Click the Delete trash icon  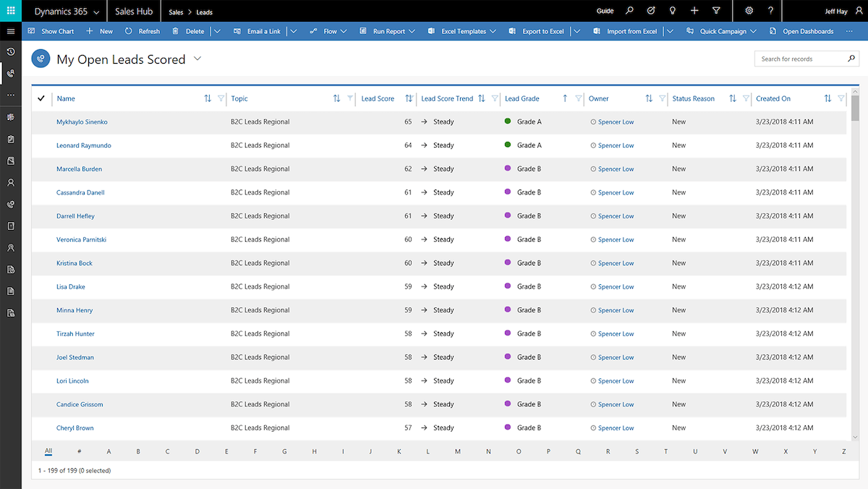click(x=176, y=31)
